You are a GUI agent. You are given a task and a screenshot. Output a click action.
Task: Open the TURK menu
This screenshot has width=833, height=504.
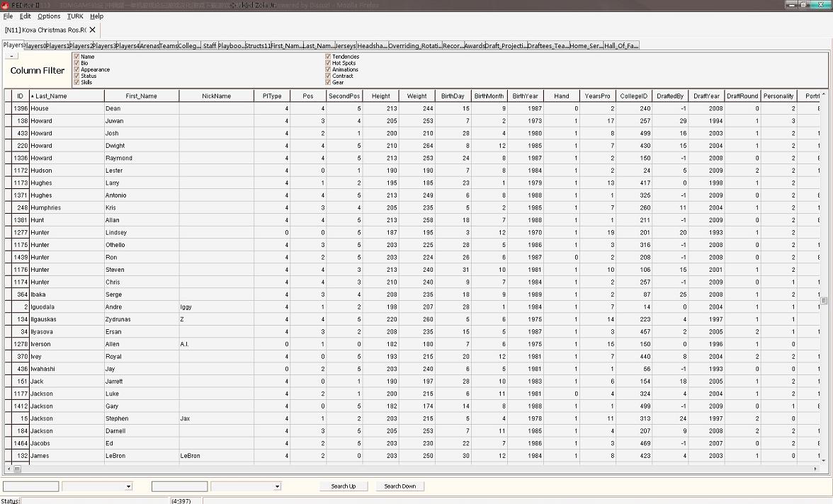click(x=75, y=16)
